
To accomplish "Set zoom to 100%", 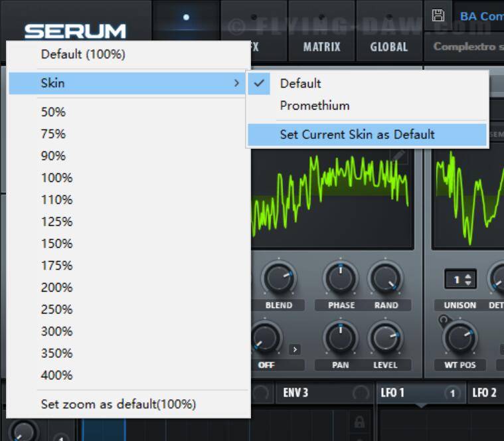I will 128,177.
